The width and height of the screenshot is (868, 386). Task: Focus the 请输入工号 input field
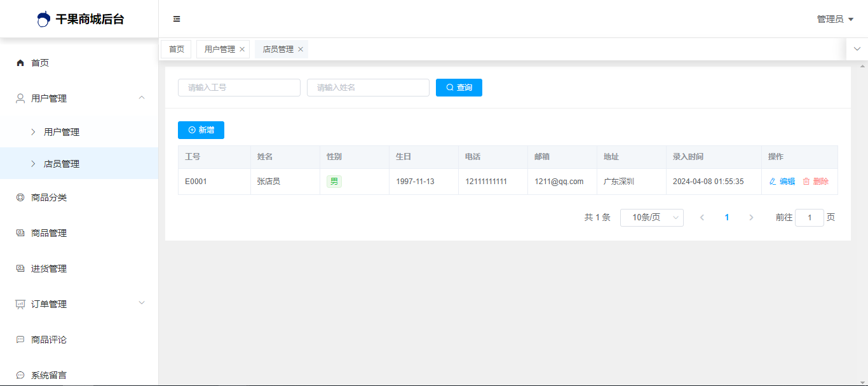pyautogui.click(x=239, y=88)
